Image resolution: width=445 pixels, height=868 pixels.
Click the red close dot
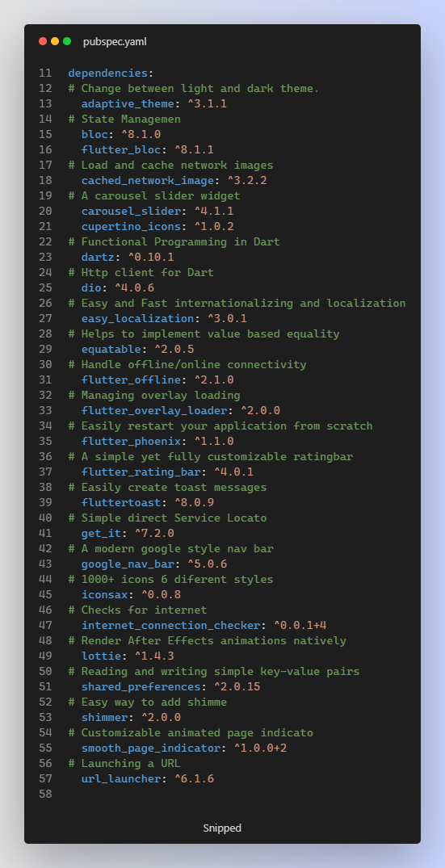pos(43,41)
